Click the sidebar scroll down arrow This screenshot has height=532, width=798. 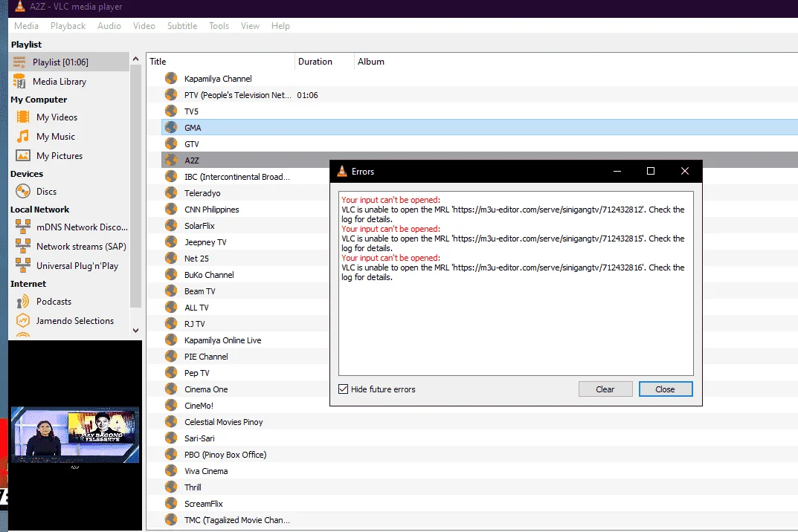(136, 330)
